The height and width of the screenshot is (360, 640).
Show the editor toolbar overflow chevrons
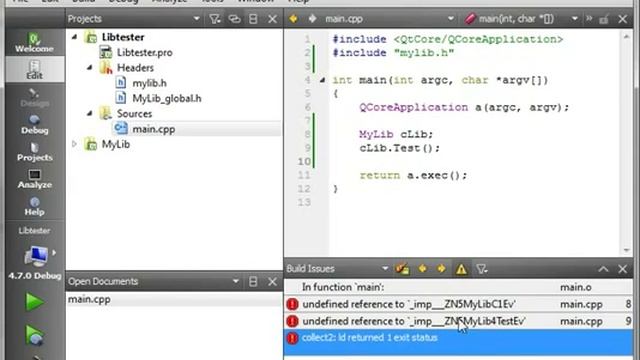click(589, 18)
